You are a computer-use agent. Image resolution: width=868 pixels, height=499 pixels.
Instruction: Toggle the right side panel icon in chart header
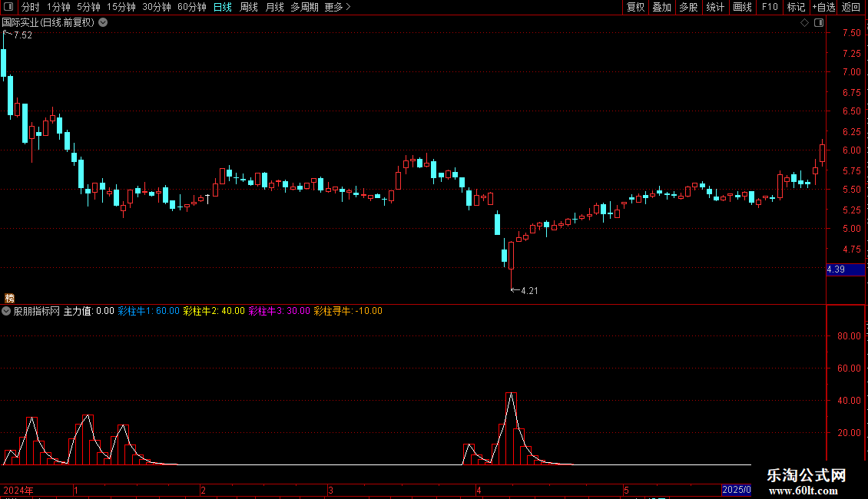point(819,23)
